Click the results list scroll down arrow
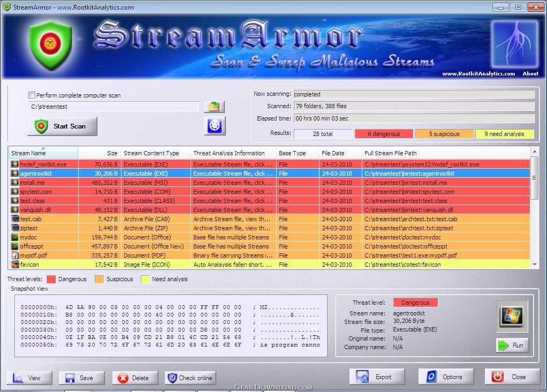The width and height of the screenshot is (547, 392). (x=535, y=265)
